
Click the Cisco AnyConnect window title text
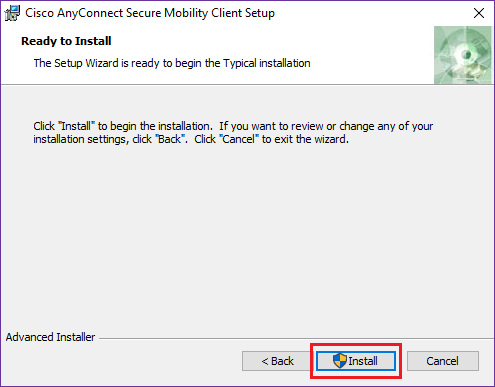click(150, 13)
